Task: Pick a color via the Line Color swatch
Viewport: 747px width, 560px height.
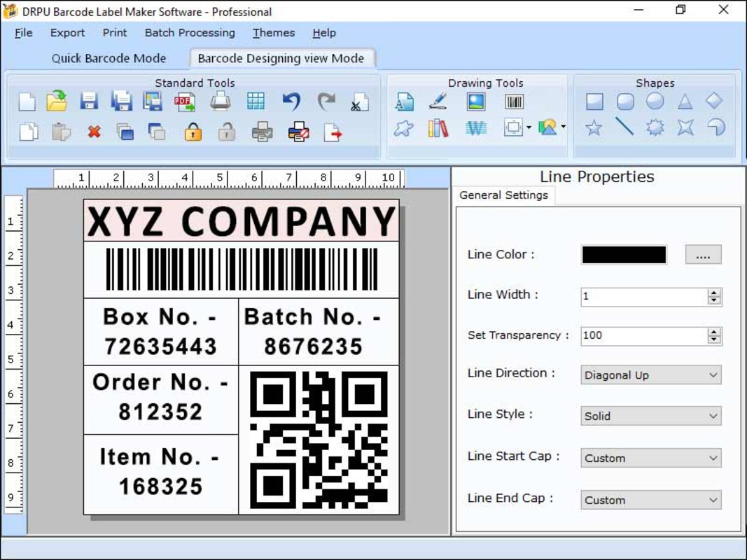Action: tap(623, 254)
